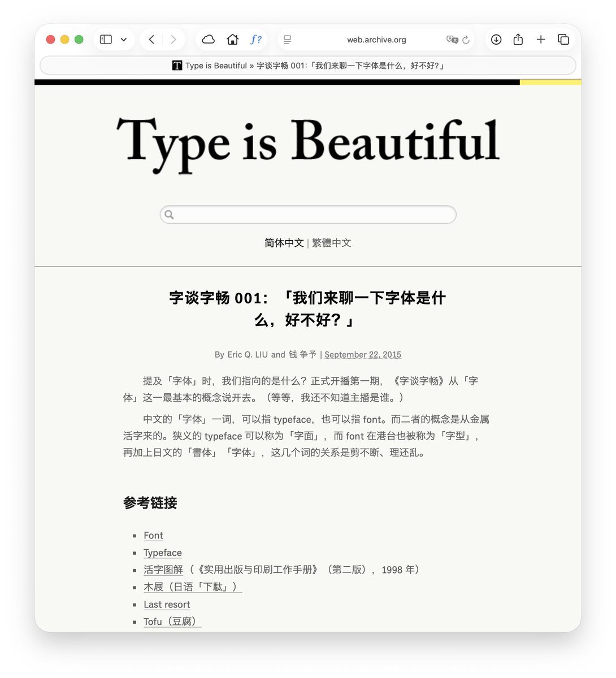The image size is (616, 678).
Task: Click the 参考链接 heading
Action: point(150,503)
